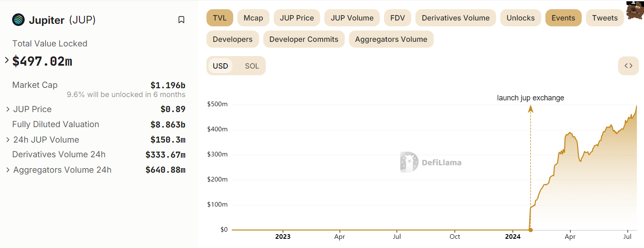Click the 9.6% unlock notice text

point(126,95)
